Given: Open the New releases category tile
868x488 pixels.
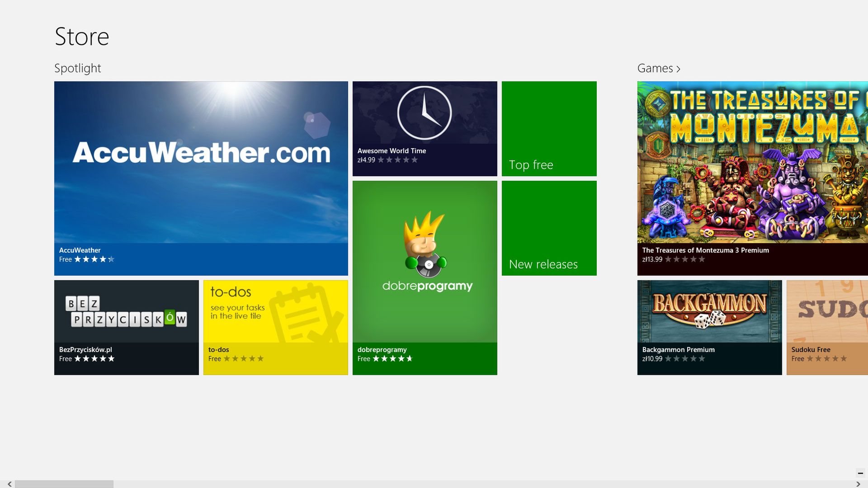Looking at the screenshot, I should 549,228.
